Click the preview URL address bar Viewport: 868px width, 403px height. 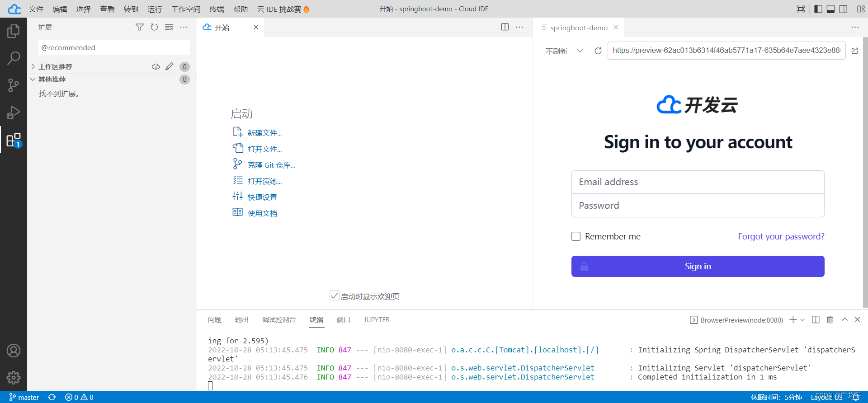click(726, 51)
